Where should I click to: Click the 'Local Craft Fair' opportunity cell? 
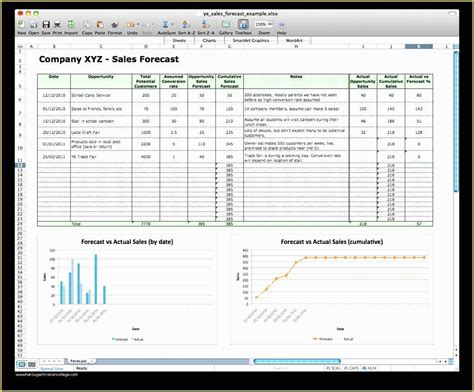pyautogui.click(x=101, y=132)
